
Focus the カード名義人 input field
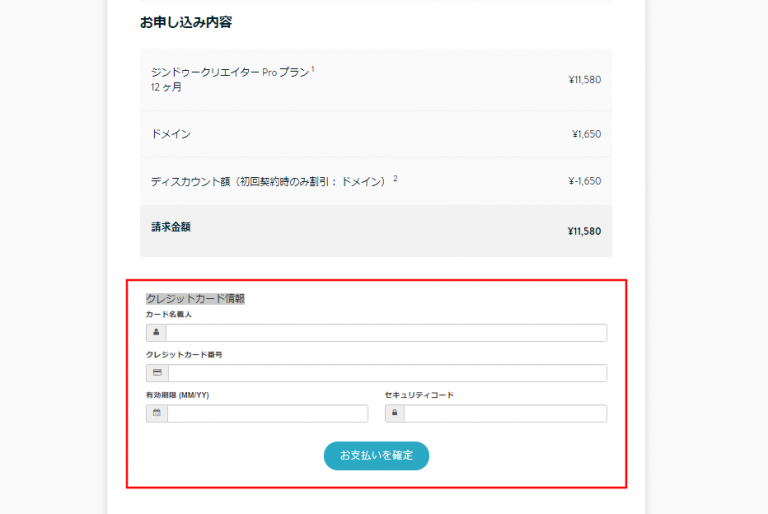[x=386, y=333]
